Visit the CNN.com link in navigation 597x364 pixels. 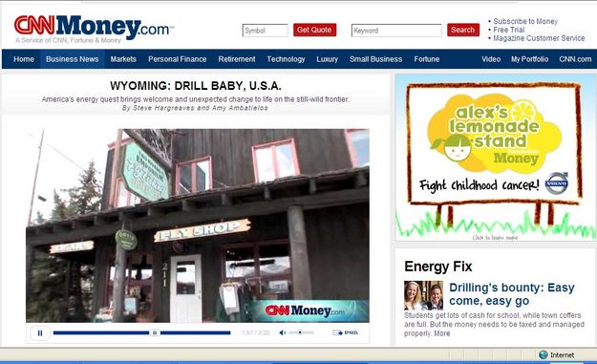[x=575, y=59]
